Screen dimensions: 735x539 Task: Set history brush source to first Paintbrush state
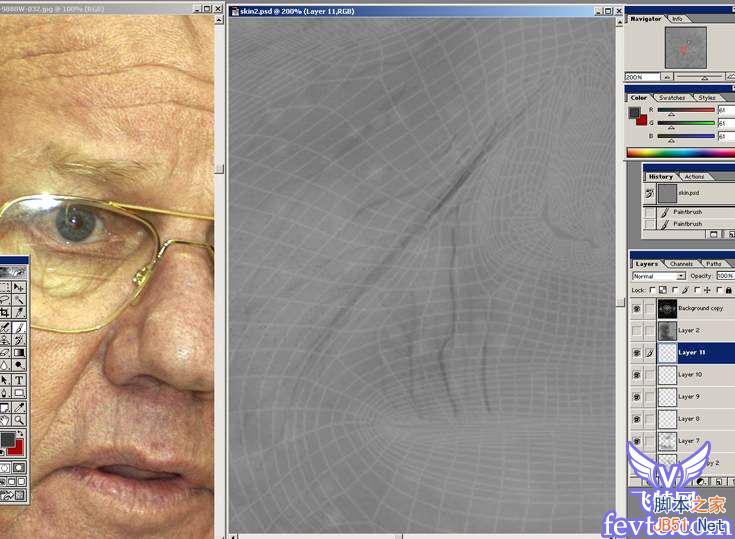click(649, 212)
